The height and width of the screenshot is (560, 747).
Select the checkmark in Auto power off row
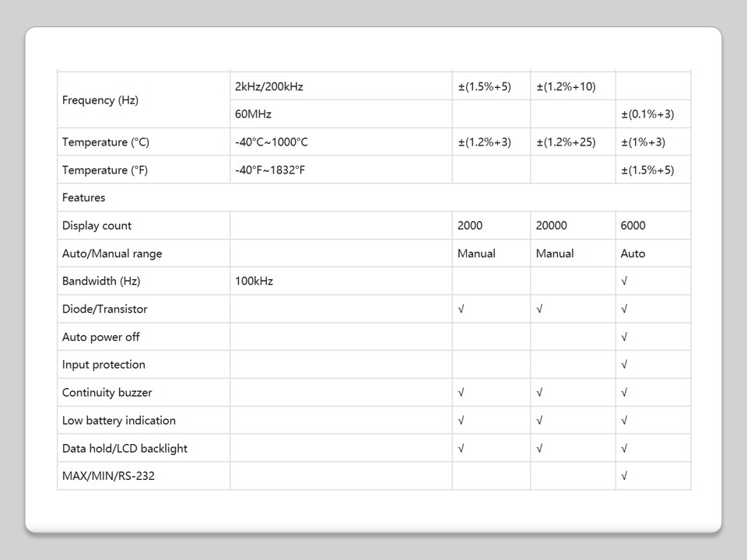(625, 337)
